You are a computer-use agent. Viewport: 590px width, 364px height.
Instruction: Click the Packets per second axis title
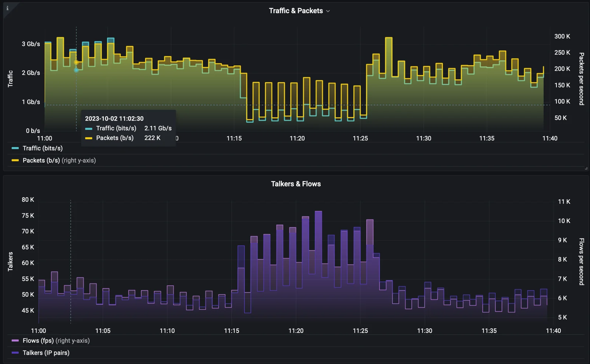(582, 79)
